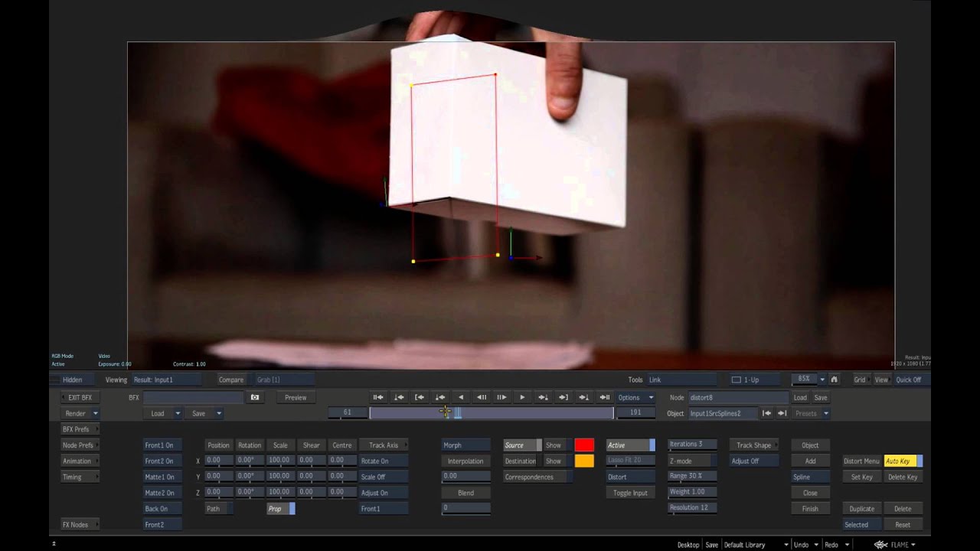The image size is (980, 551).
Task: Click the red Source color swatch
Action: [584, 445]
